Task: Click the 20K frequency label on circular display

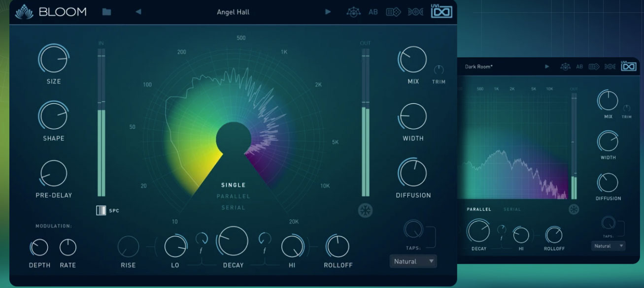Action: 294,222
